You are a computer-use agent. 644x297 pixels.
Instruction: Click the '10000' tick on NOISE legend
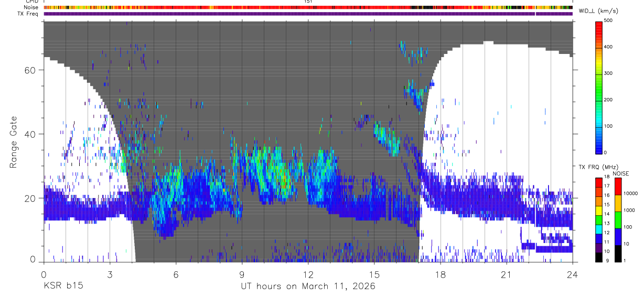coord(630,193)
